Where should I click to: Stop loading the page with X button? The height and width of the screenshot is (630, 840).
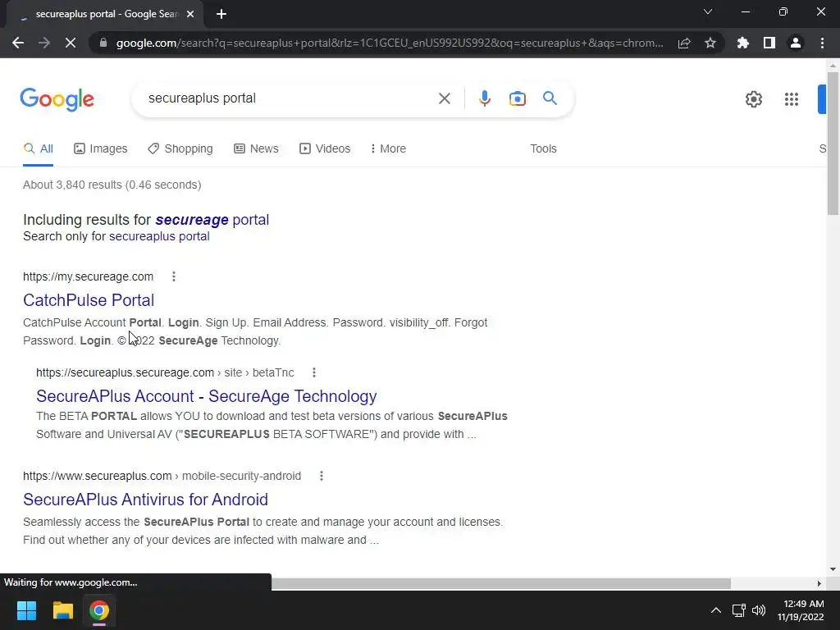[x=71, y=43]
